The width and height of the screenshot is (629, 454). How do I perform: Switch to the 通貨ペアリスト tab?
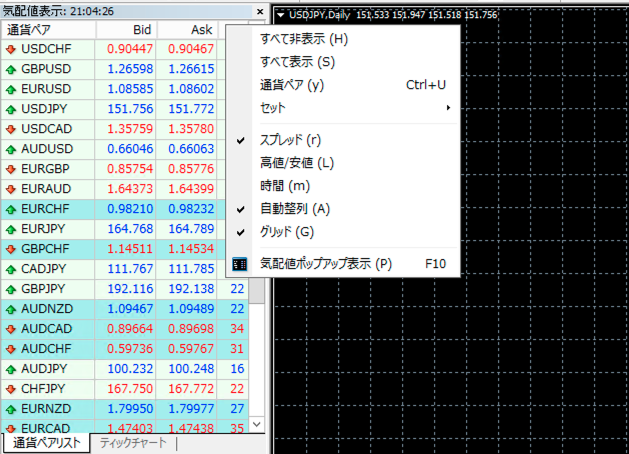46,443
